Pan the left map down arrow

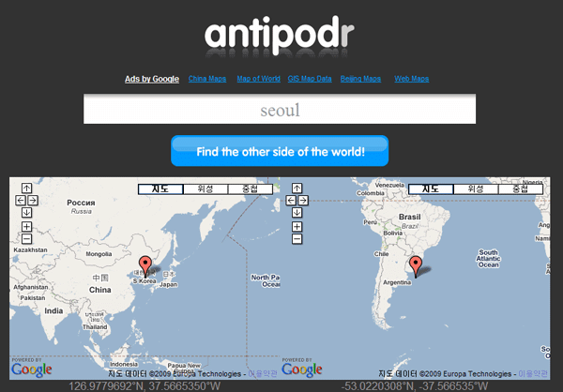click(x=26, y=213)
